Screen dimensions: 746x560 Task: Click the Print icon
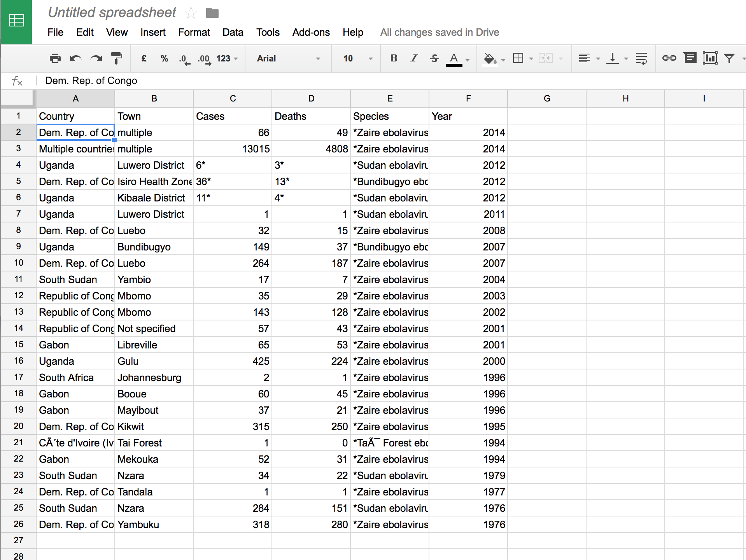click(x=55, y=58)
